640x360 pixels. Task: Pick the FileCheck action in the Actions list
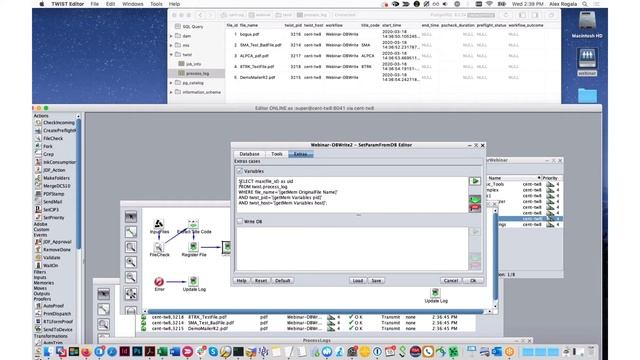49,138
